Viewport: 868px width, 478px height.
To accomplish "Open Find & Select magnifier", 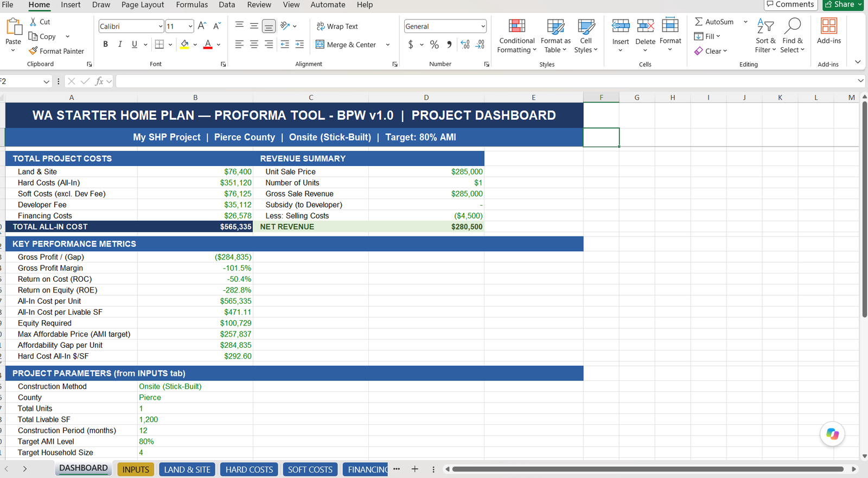I will tap(793, 36).
